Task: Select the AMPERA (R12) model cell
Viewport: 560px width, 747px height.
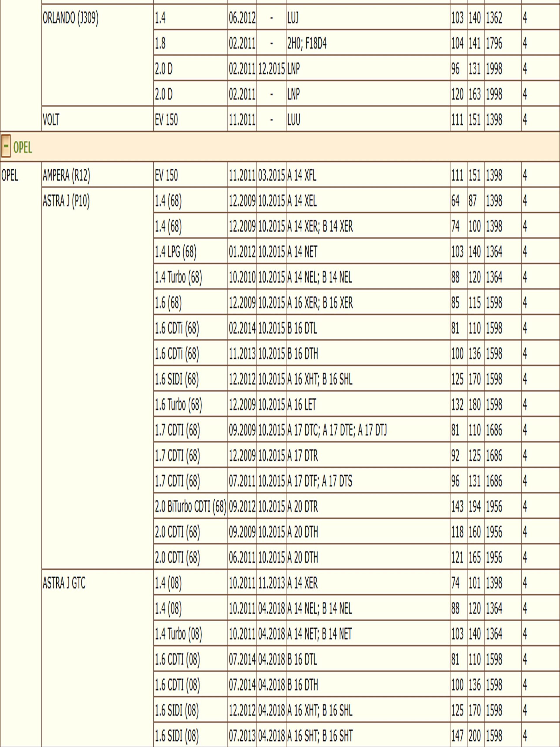Action: coord(66,175)
